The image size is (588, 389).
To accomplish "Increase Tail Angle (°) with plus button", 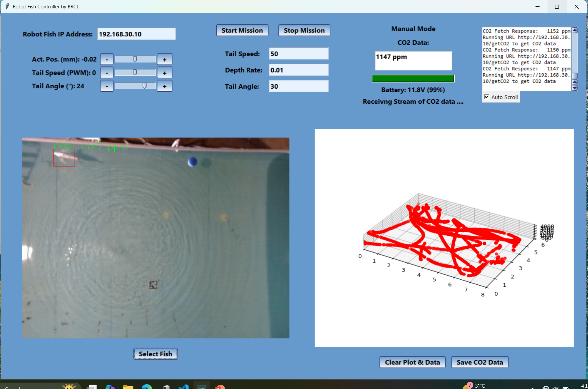I will (x=164, y=86).
